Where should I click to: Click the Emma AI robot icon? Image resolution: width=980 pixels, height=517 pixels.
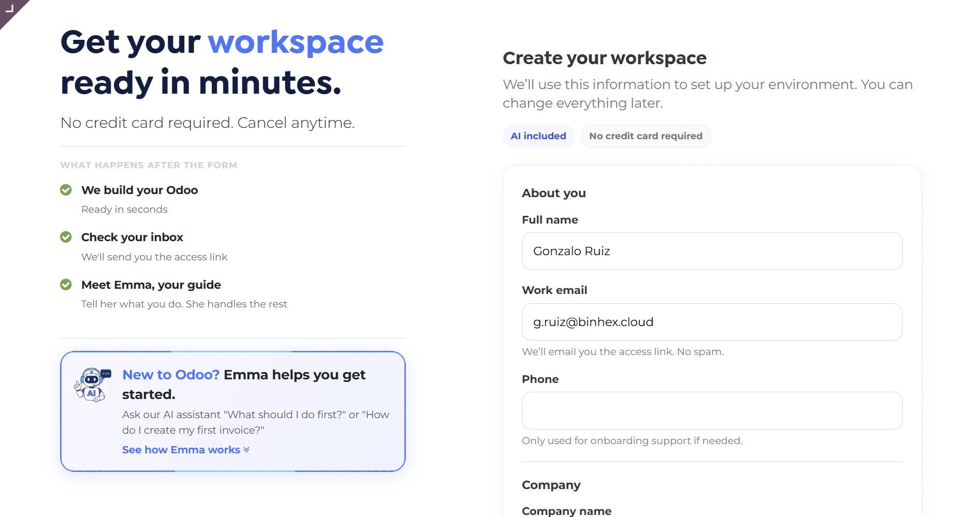coord(93,385)
